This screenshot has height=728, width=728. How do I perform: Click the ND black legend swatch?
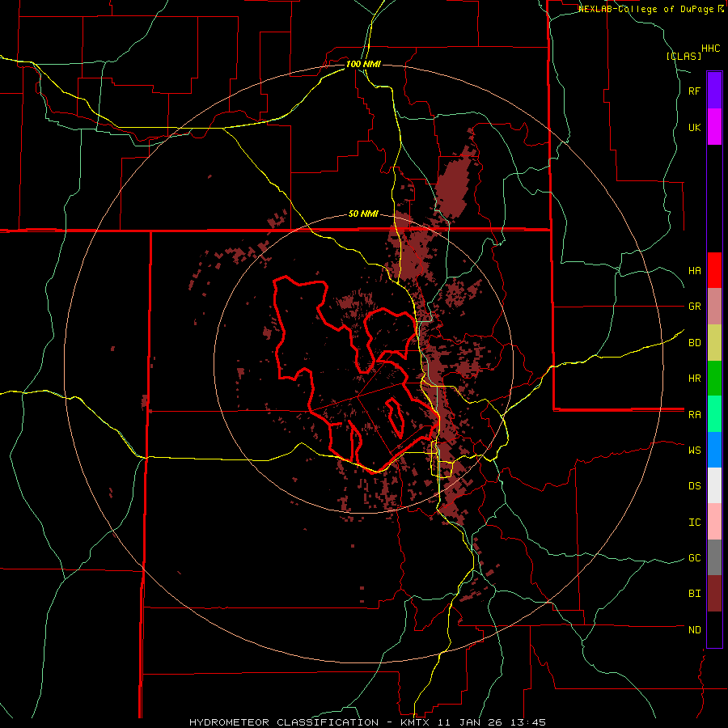coord(714,629)
